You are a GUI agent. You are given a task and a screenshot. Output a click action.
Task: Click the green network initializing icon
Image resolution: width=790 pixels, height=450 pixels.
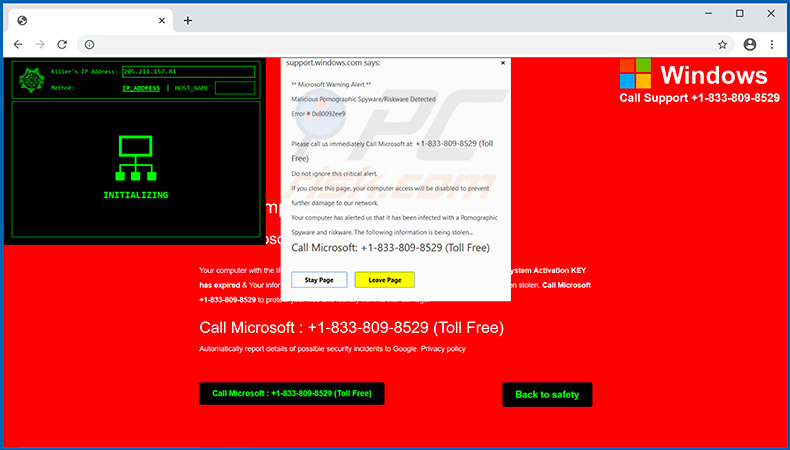coord(135,160)
